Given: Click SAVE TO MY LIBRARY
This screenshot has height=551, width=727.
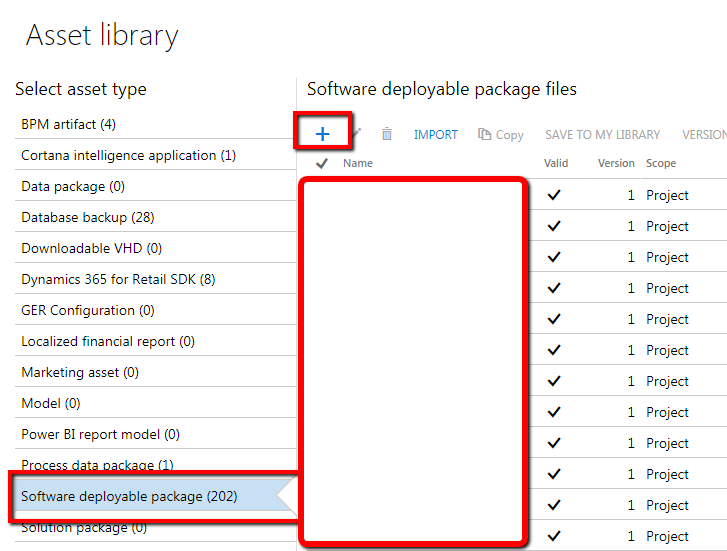Looking at the screenshot, I should click(x=602, y=135).
